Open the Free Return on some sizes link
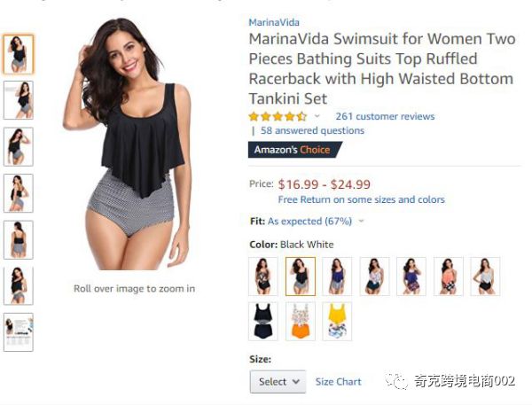Screen dimensions: 532x405 point(362,199)
